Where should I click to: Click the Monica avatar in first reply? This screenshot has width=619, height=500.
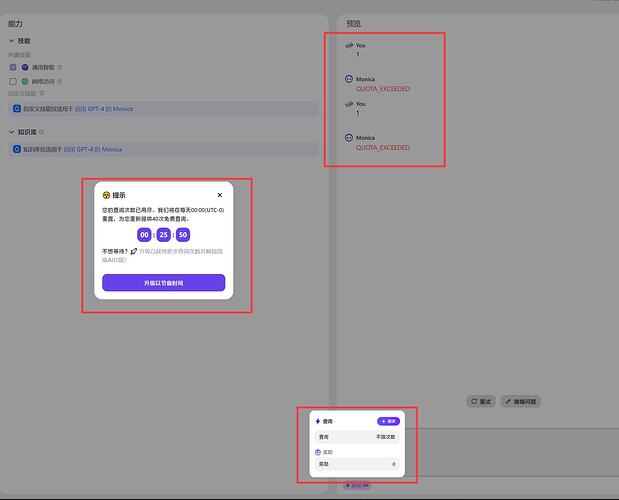[349, 79]
